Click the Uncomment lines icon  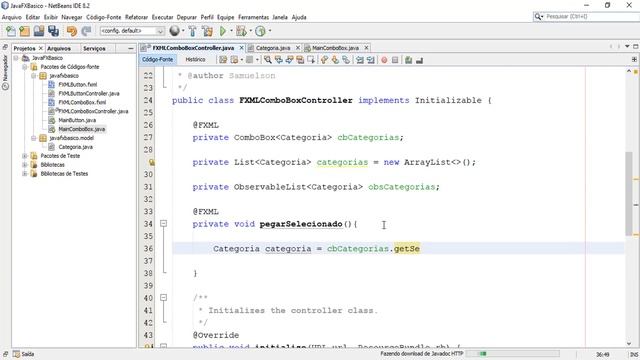[419, 60]
